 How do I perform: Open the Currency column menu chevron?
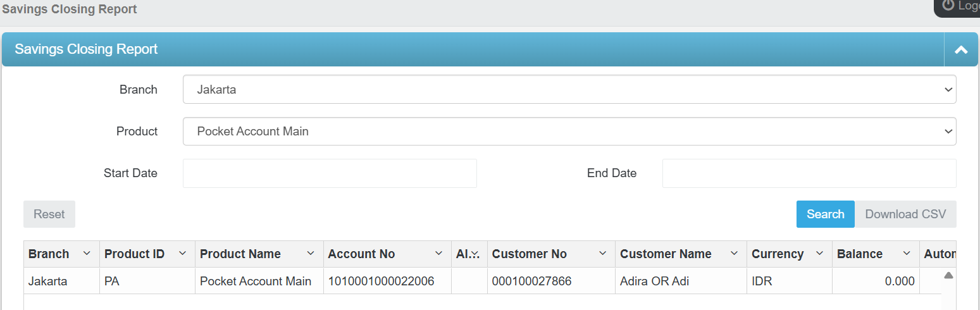click(x=819, y=254)
